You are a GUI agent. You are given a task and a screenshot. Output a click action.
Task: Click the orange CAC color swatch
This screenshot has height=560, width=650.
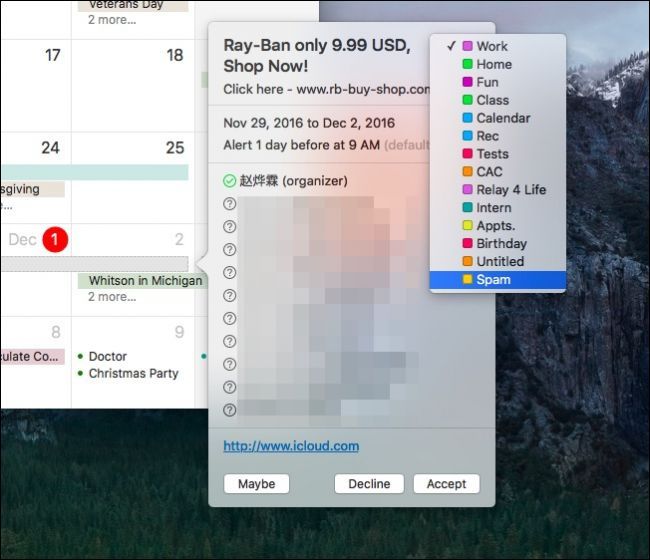pyautogui.click(x=467, y=172)
